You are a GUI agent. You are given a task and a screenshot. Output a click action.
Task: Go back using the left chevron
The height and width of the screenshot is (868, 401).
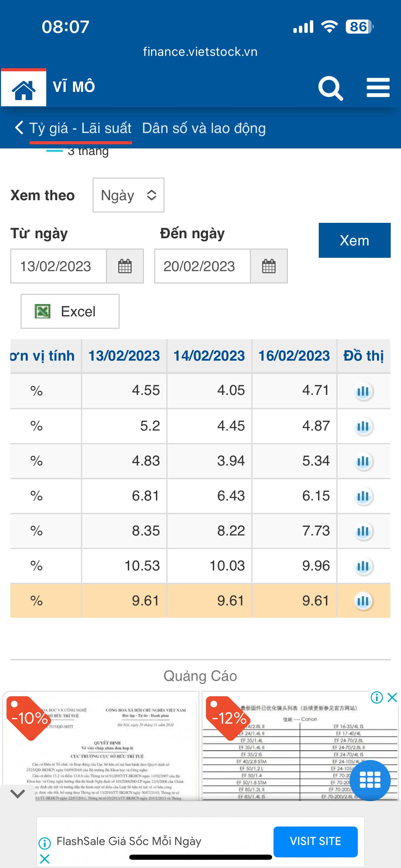click(x=19, y=128)
